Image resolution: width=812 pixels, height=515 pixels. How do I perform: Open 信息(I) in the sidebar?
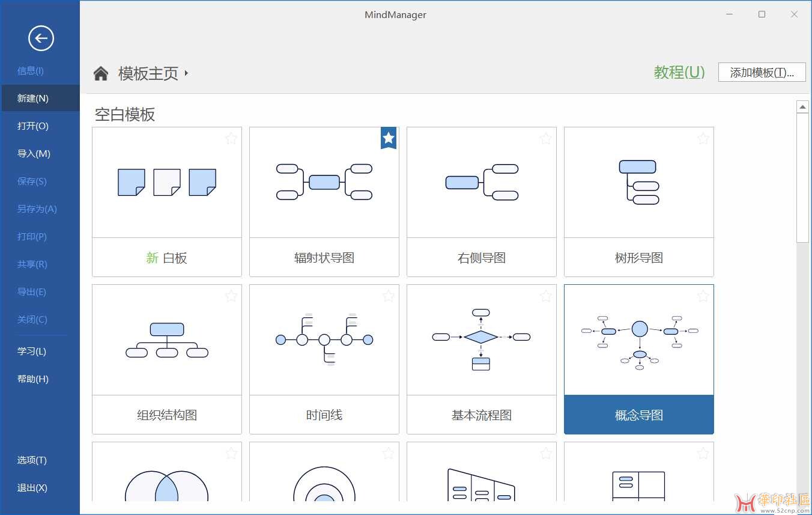point(31,71)
